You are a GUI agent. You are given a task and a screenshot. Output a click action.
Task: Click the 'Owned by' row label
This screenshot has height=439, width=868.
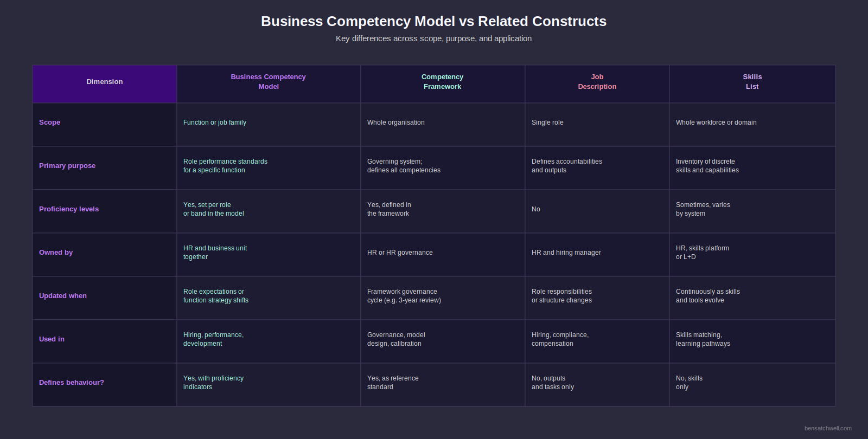click(x=56, y=253)
